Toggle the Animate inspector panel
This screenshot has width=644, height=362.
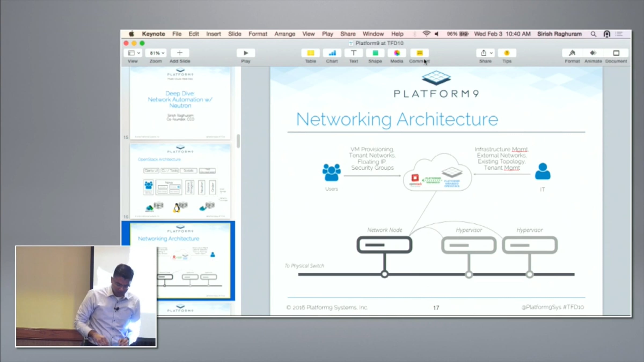coord(593,53)
